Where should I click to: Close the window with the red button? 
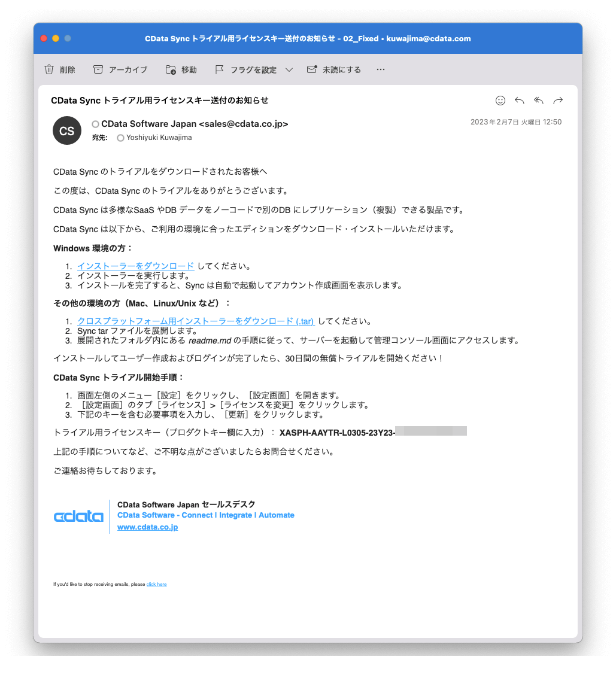(44, 38)
